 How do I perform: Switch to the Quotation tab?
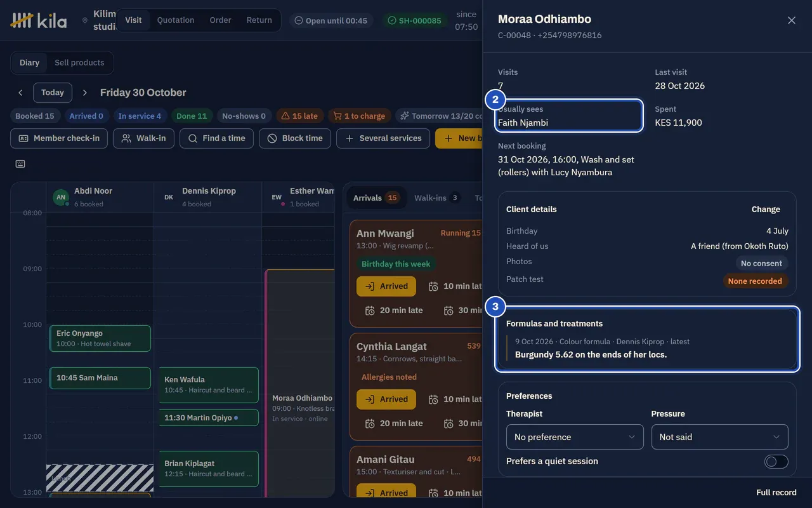pyautogui.click(x=176, y=20)
